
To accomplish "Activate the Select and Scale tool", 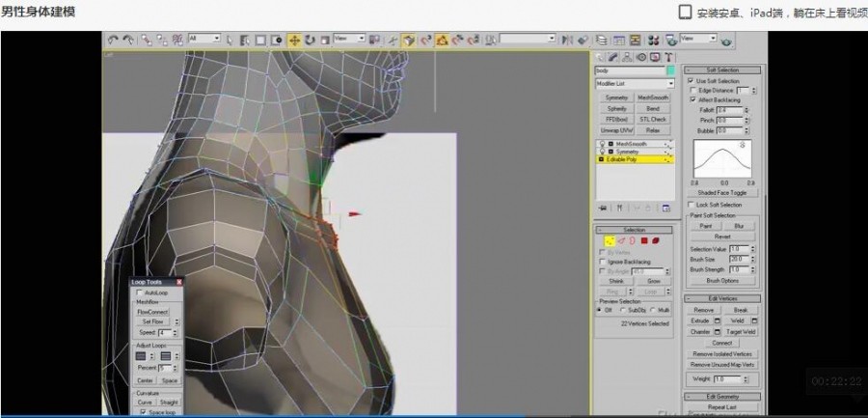I will (x=324, y=40).
